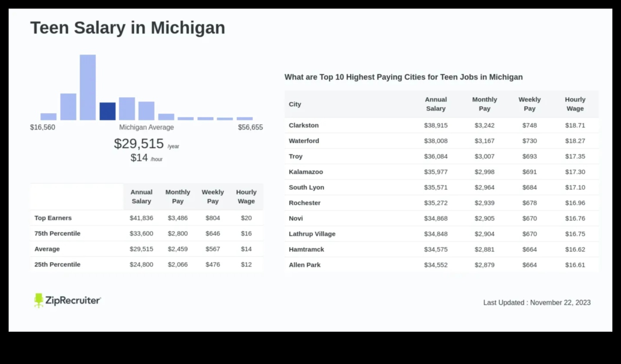Click the Michigan Average label

point(147,128)
